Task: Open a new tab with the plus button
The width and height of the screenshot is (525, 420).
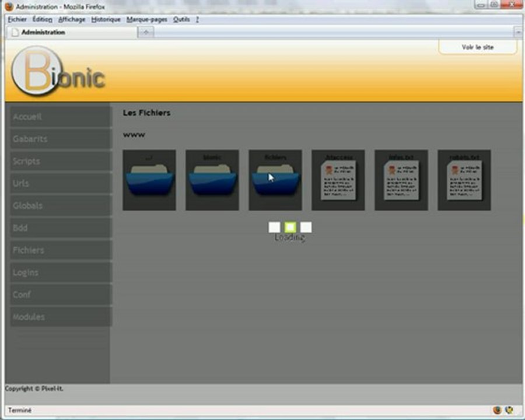Action: point(146,32)
